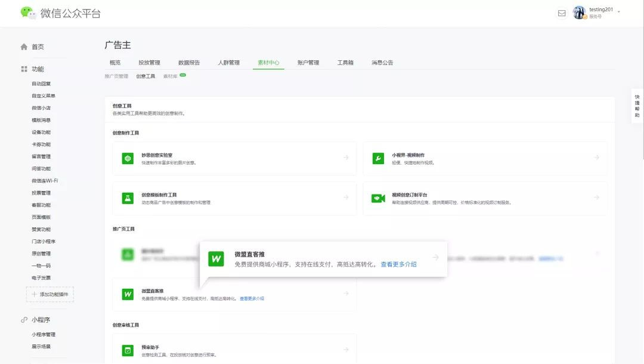644x364 pixels.
Task: Click the testing201 account avatar
Action: pyautogui.click(x=580, y=13)
